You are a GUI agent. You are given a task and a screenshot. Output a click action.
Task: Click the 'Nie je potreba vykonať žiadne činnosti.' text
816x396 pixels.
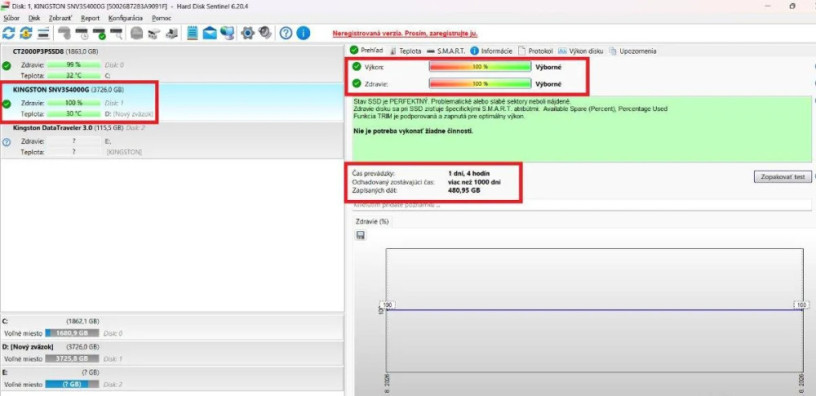pyautogui.click(x=413, y=131)
